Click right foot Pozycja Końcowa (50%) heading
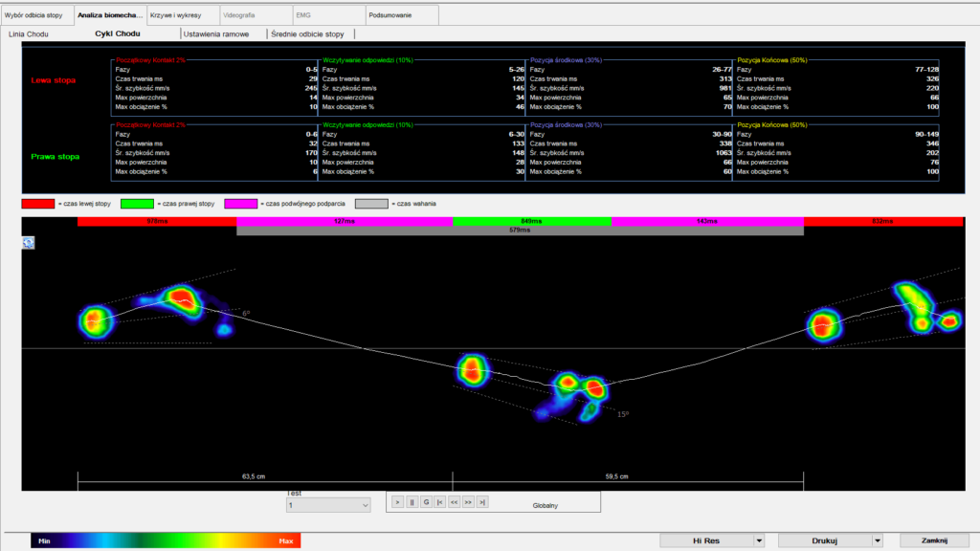Viewport: 980px width, 551px height. point(772,125)
